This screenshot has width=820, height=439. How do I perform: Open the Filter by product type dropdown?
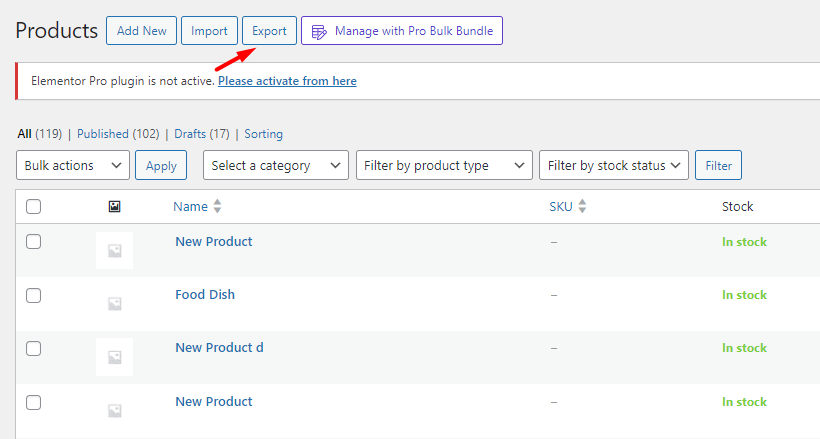[x=444, y=165]
